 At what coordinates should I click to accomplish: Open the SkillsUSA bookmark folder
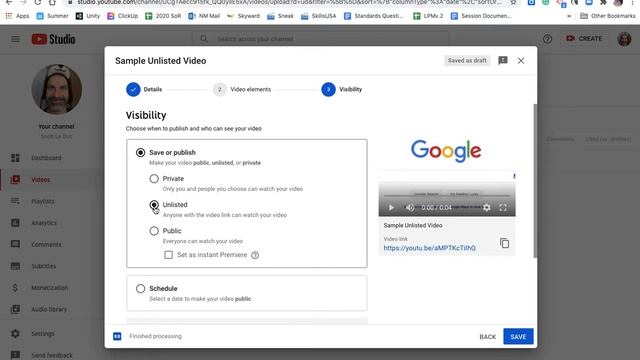tap(318, 16)
